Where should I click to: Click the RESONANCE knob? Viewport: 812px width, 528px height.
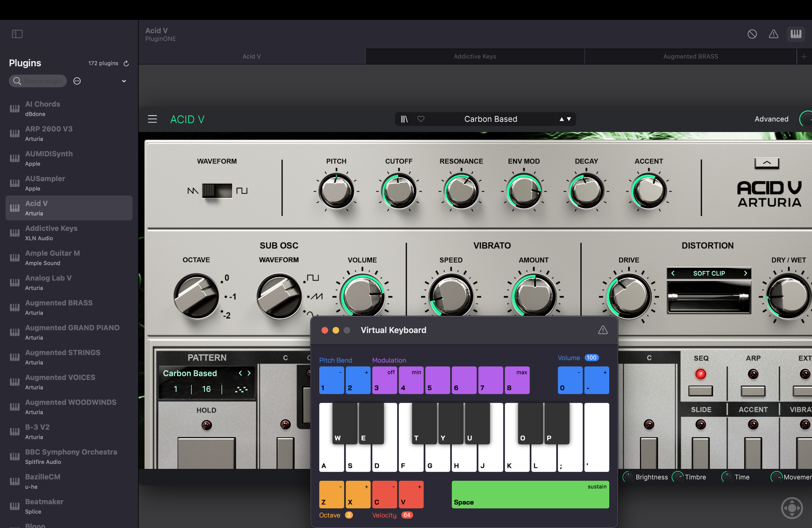(461, 191)
